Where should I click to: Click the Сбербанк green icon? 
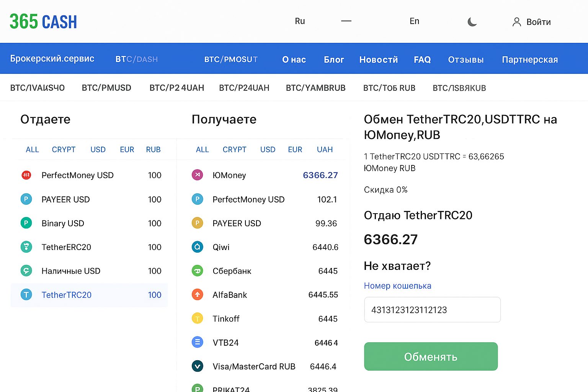[197, 271]
